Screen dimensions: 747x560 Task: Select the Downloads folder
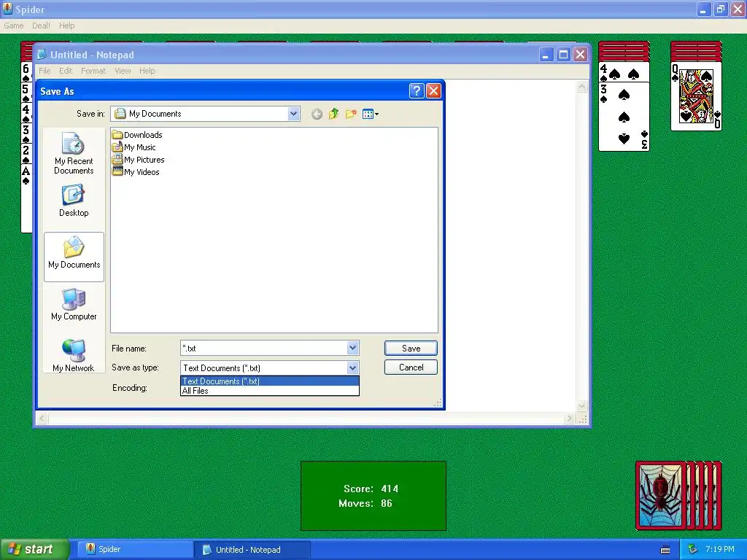(137, 135)
